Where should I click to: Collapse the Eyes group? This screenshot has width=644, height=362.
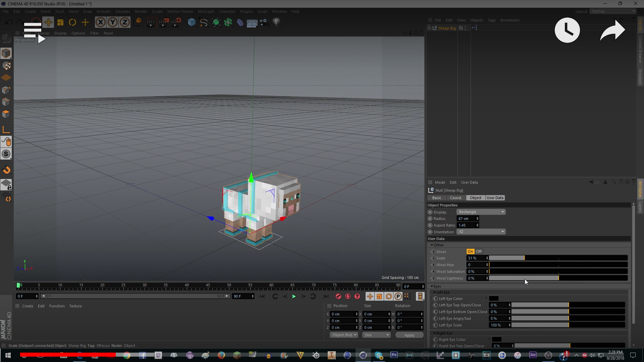[432, 286]
